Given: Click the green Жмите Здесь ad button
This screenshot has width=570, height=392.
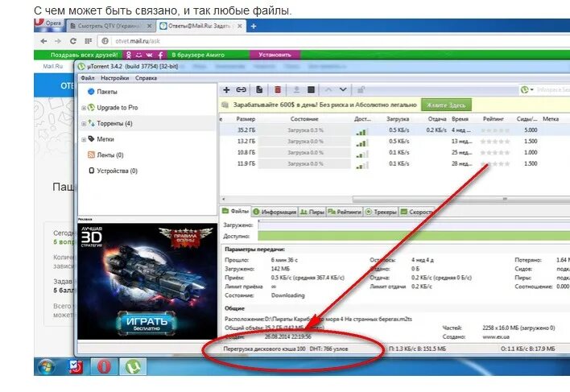Looking at the screenshot, I should pos(446,105).
